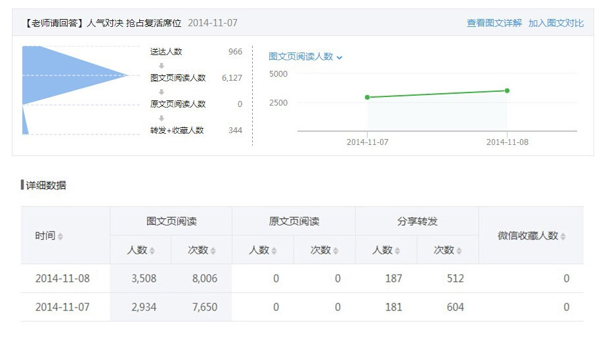
Task: Sort 原文页阅读 次数 column
Action: pos(335,251)
